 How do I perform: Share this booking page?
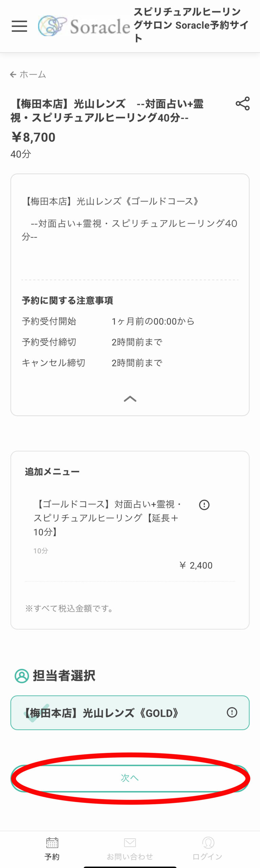242,104
